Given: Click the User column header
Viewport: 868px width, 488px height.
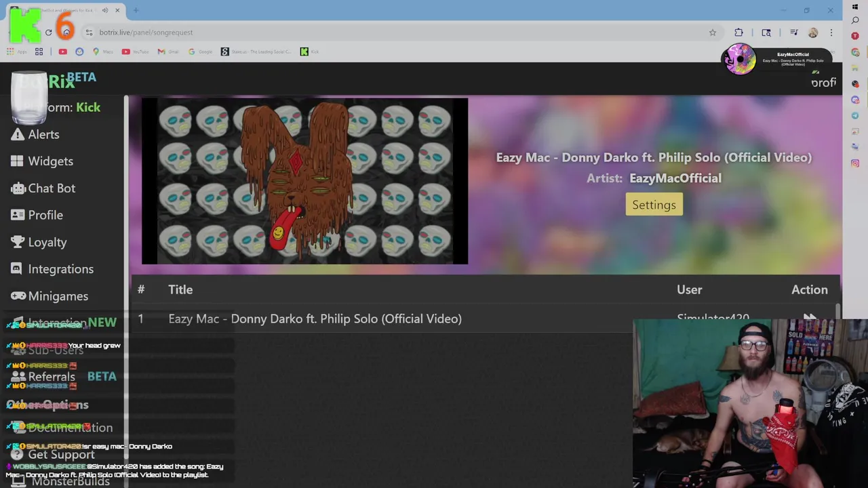Looking at the screenshot, I should click(689, 289).
